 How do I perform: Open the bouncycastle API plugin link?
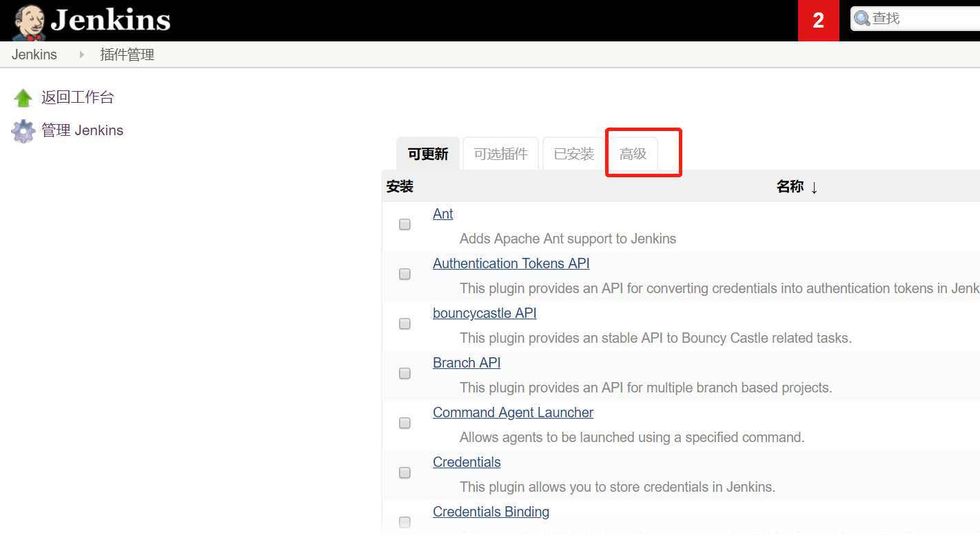[484, 313]
